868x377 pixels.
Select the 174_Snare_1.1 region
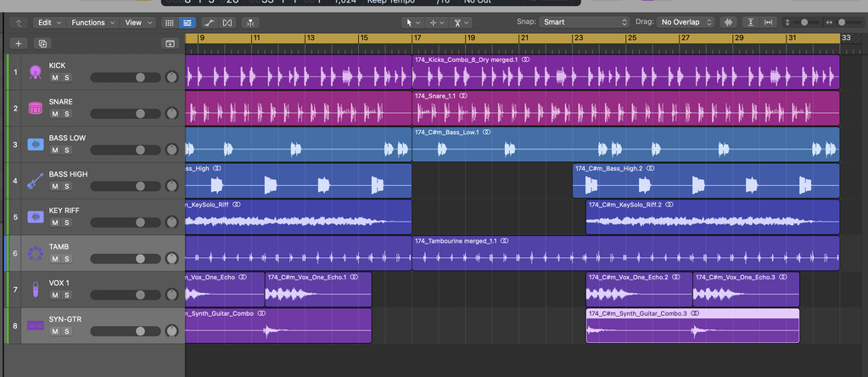tap(625, 109)
